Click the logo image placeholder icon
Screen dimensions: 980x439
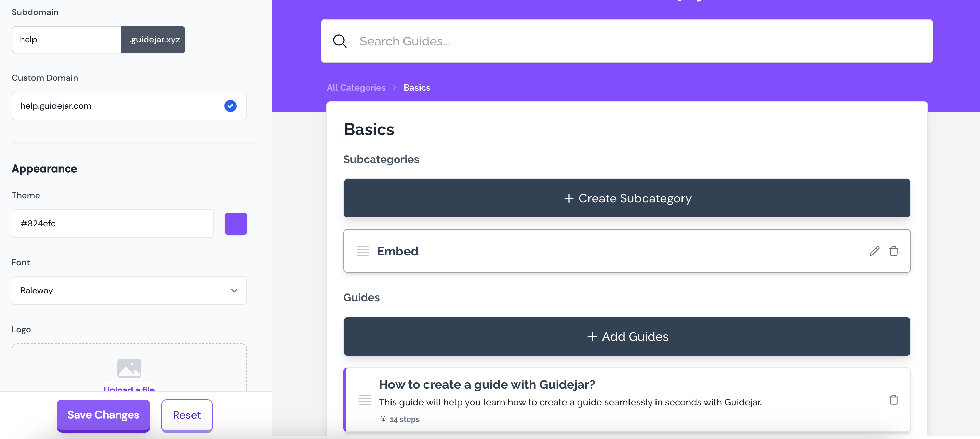129,368
